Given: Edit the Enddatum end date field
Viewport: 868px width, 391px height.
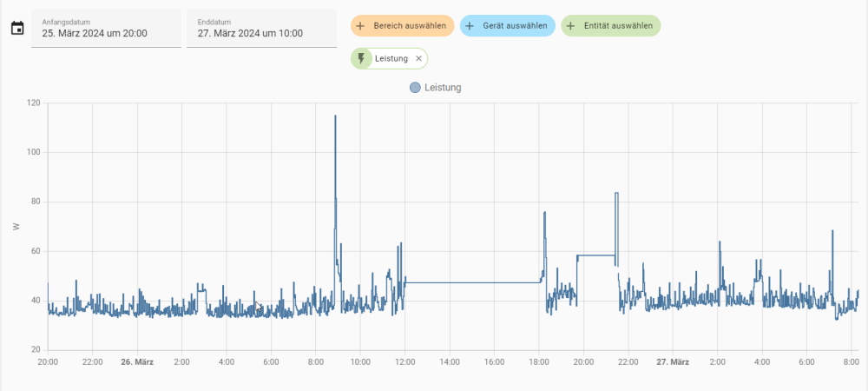Looking at the screenshot, I should [x=262, y=29].
